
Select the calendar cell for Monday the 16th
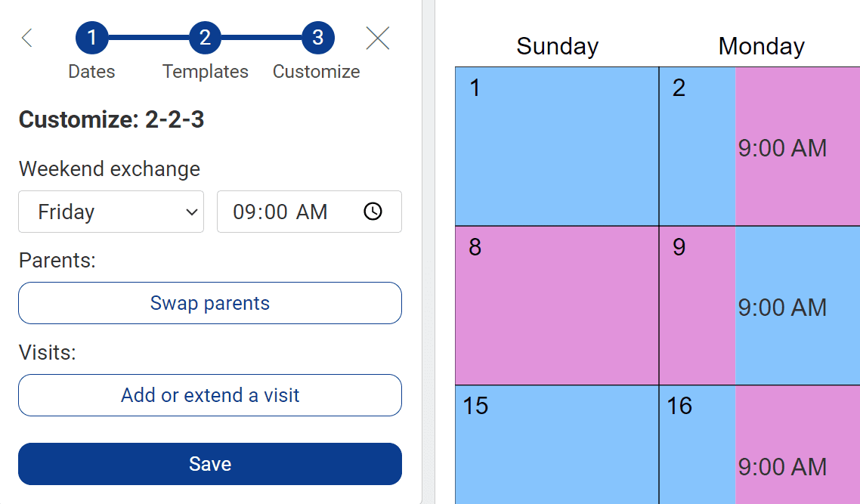[x=695, y=446]
